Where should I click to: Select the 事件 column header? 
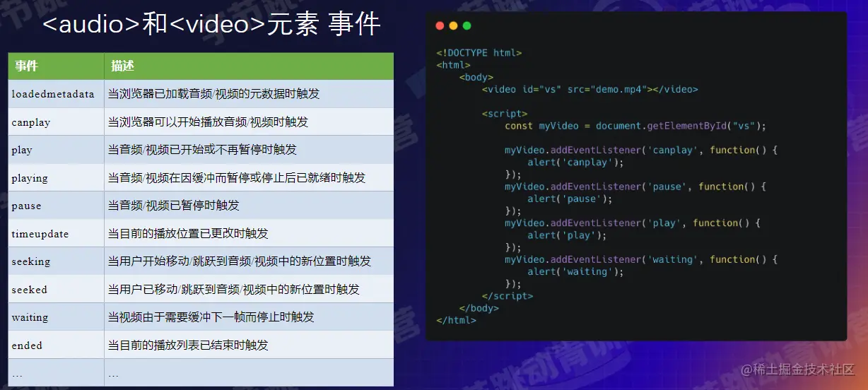click(57, 66)
